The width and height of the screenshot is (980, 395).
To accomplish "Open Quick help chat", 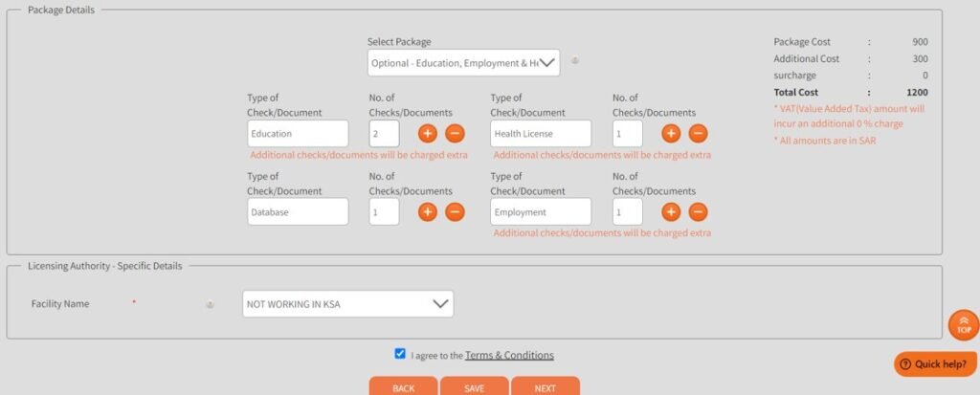I will click(935, 363).
